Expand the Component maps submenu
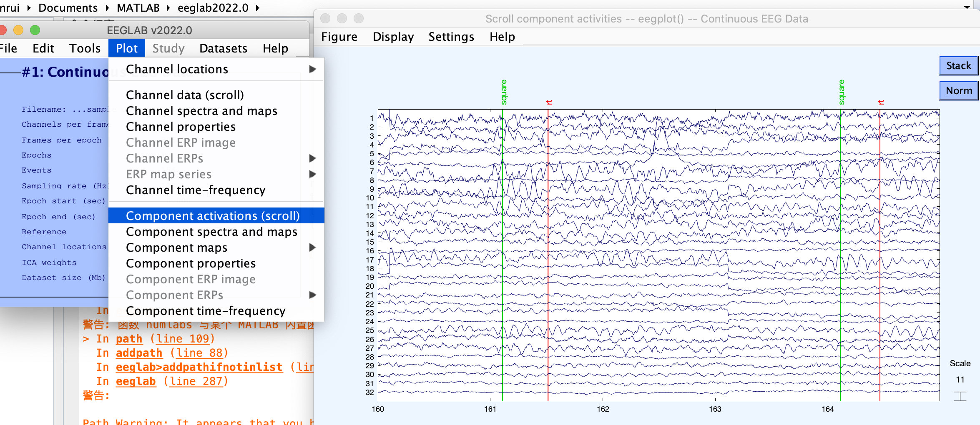980x425 pixels. coord(216,247)
